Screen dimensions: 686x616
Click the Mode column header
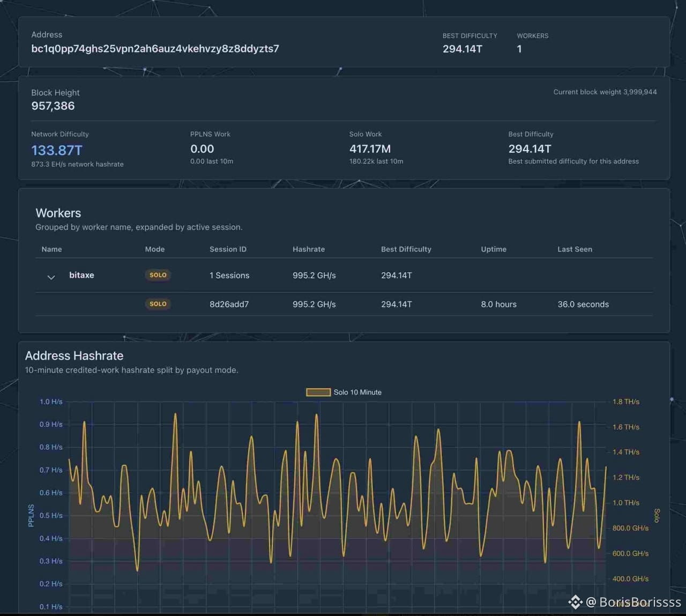(x=155, y=249)
